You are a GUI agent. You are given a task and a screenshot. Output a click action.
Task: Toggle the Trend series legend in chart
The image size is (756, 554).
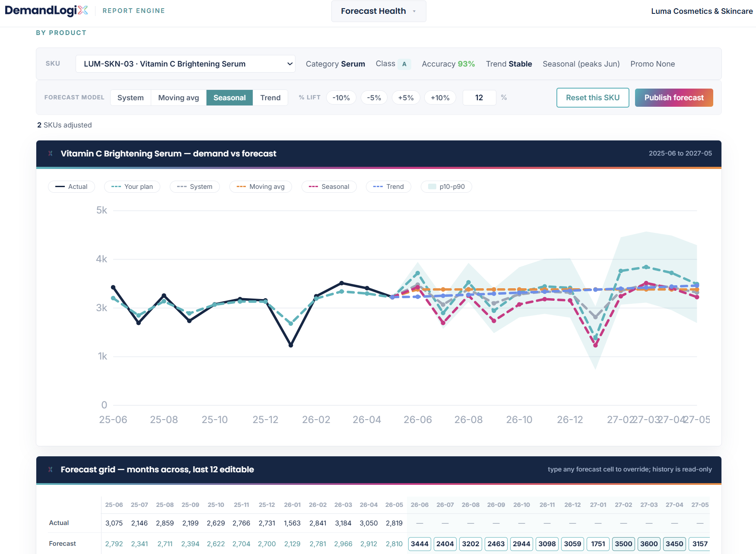pyautogui.click(x=388, y=187)
